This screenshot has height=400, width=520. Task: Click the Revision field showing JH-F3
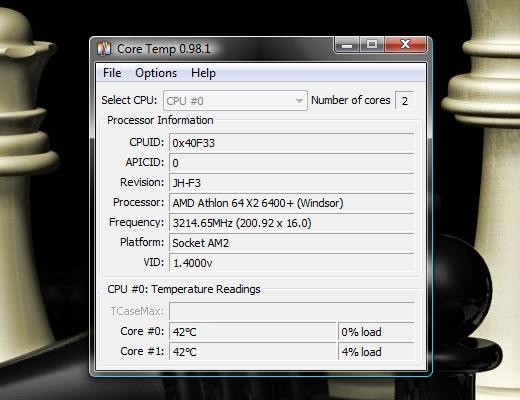(x=292, y=183)
